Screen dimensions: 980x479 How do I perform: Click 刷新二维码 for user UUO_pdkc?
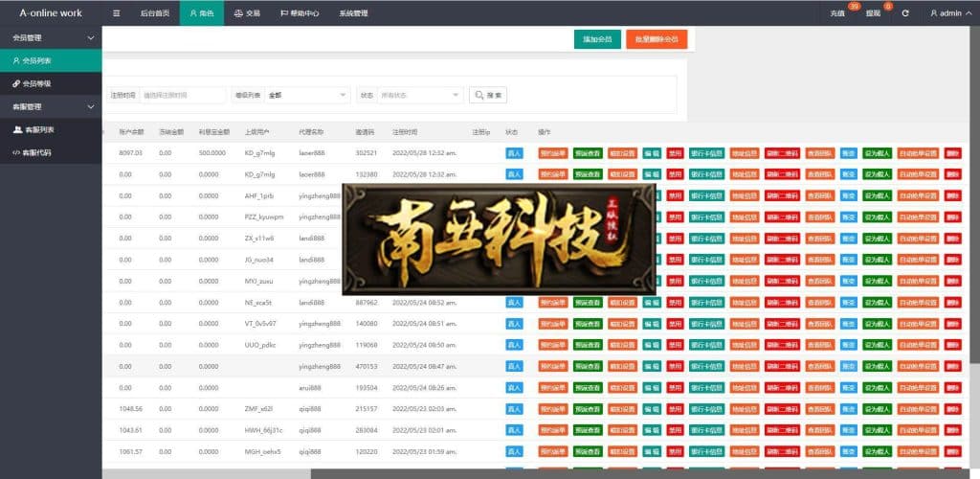pos(782,345)
